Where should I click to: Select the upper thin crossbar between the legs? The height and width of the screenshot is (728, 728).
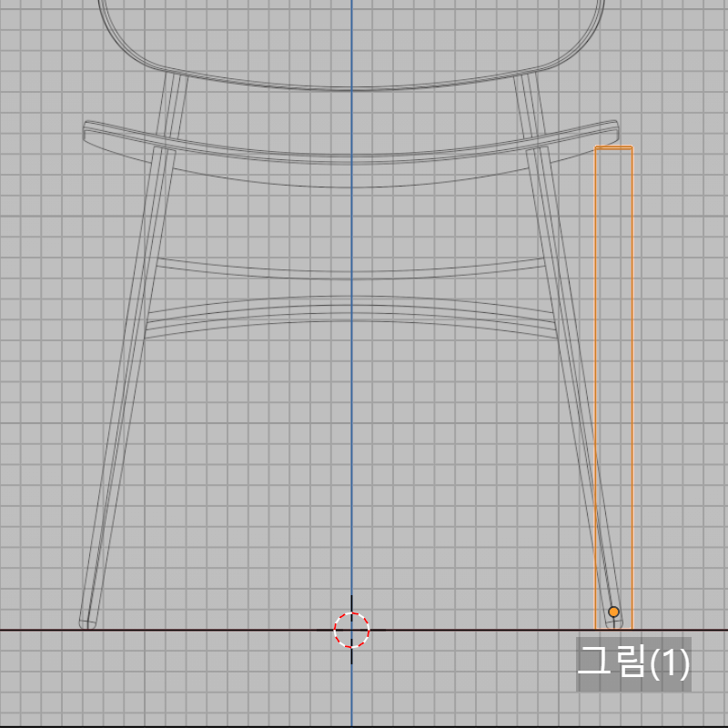pos(351,268)
